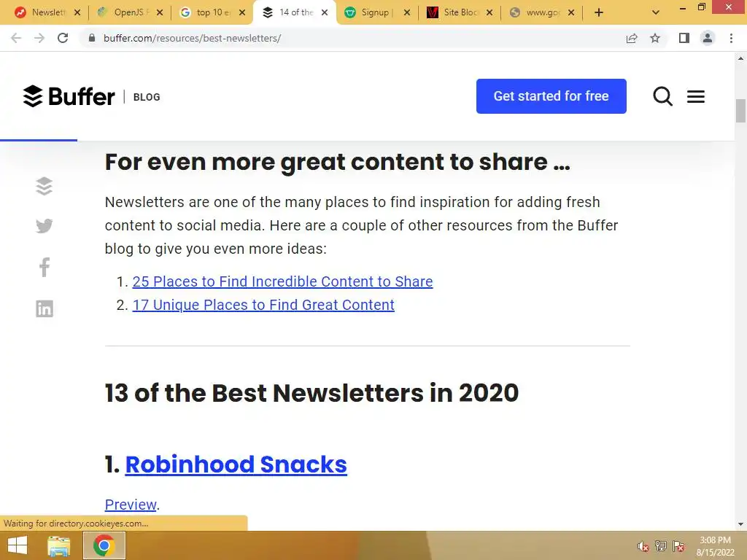Open '25 Places to Find Incredible Content' link

[x=282, y=281]
